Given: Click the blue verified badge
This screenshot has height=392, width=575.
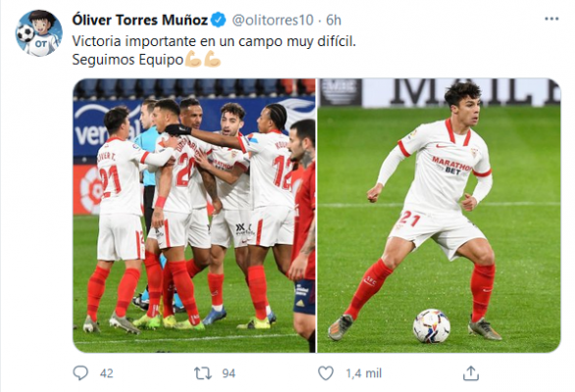Looking at the screenshot, I should (219, 20).
